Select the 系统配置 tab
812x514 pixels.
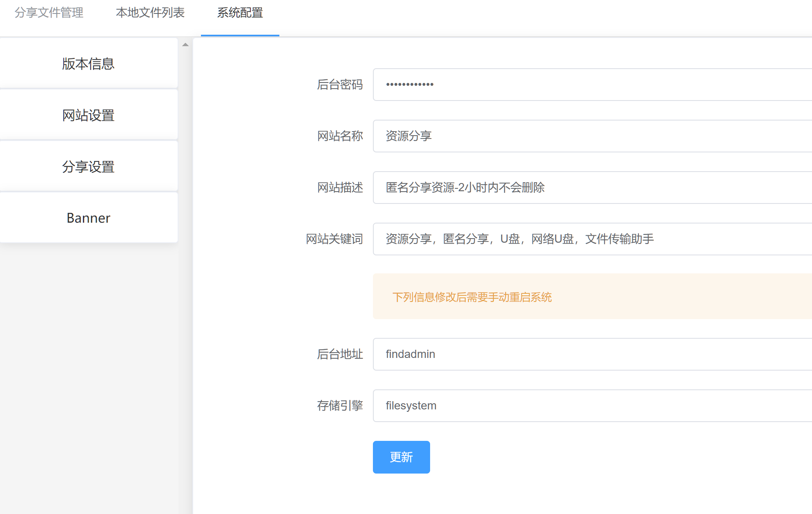click(240, 13)
